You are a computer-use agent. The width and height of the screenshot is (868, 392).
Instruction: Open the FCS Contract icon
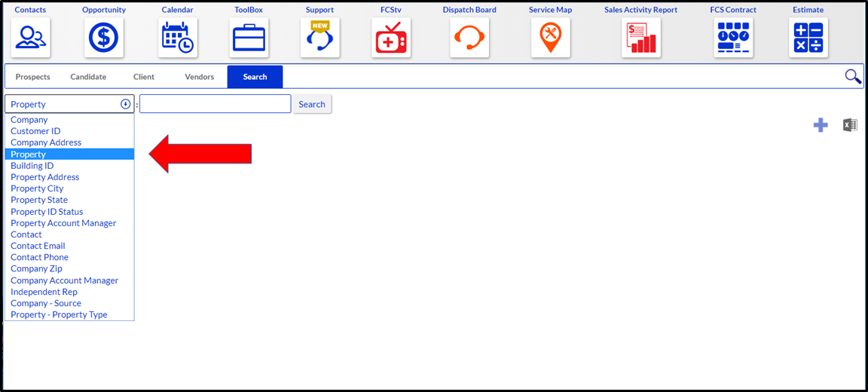(733, 38)
